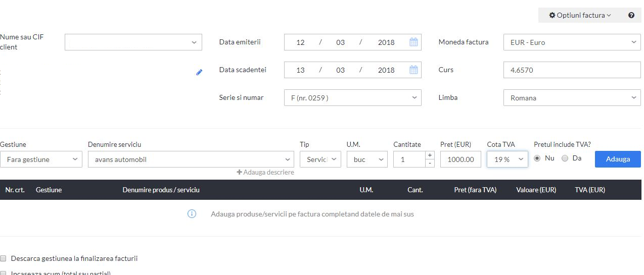Image resolution: width=644 pixels, height=275 pixels.
Task: Increase quantity with the plus stepper
Action: pos(430,155)
